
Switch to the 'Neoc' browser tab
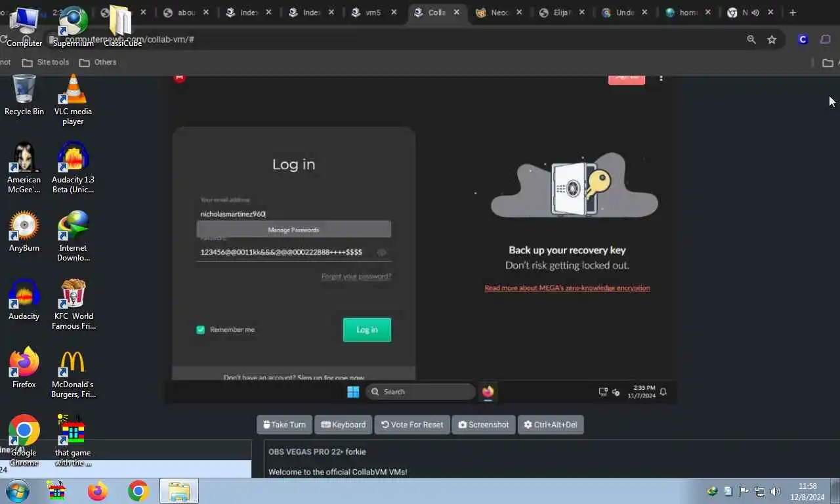coord(499,12)
